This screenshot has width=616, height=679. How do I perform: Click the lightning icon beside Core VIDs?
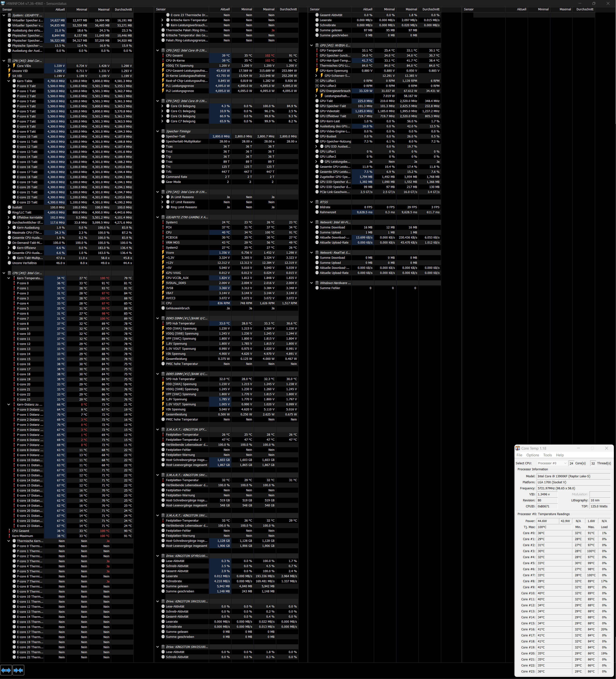coord(14,66)
